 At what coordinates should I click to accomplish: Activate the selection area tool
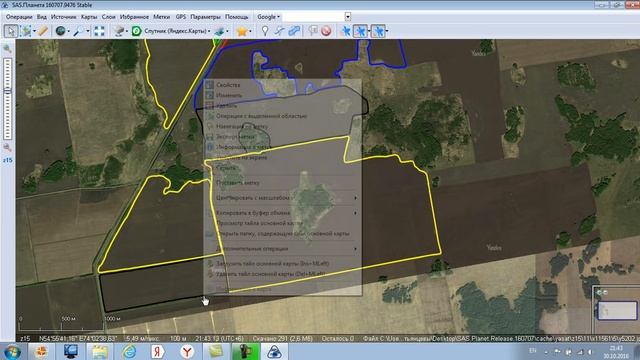click(x=26, y=31)
